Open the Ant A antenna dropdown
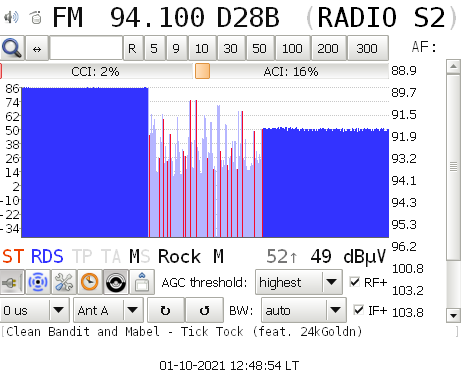Image resolution: width=462 pixels, height=373 pixels. 108,310
